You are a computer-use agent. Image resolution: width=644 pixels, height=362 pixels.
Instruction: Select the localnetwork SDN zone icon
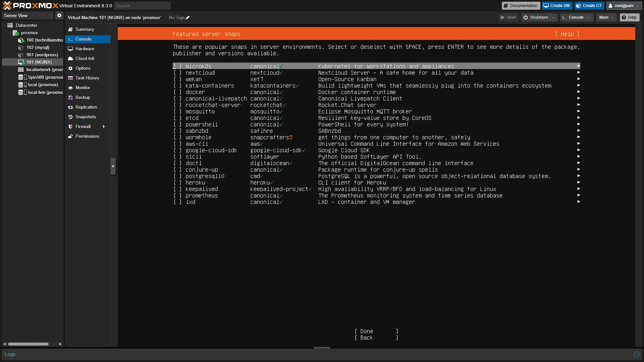pos(21,70)
